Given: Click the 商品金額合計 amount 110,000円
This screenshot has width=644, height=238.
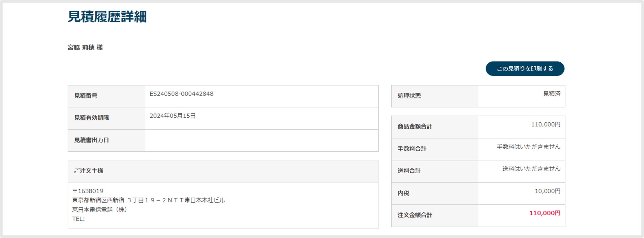Looking at the screenshot, I should 546,124.
